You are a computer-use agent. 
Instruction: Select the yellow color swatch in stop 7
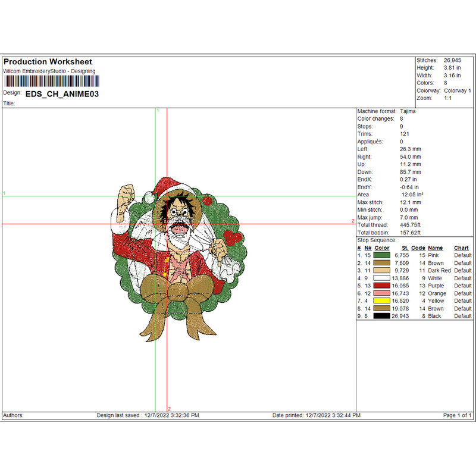pyautogui.click(x=381, y=301)
